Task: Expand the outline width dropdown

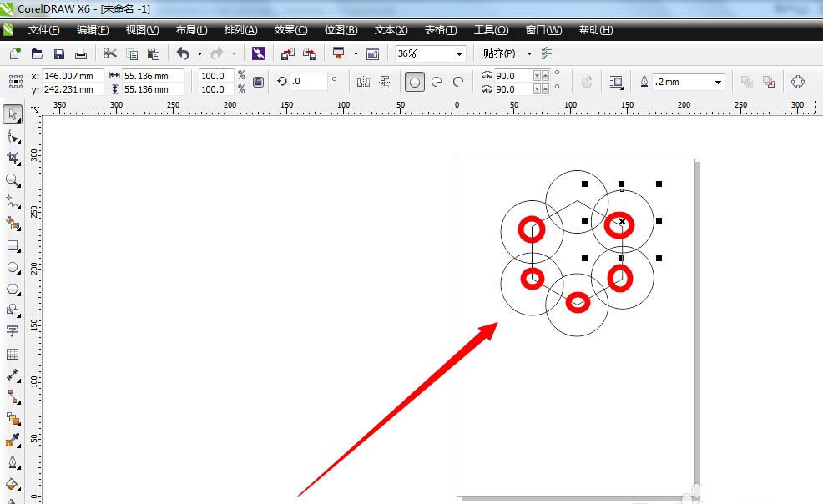Action: 718,82
